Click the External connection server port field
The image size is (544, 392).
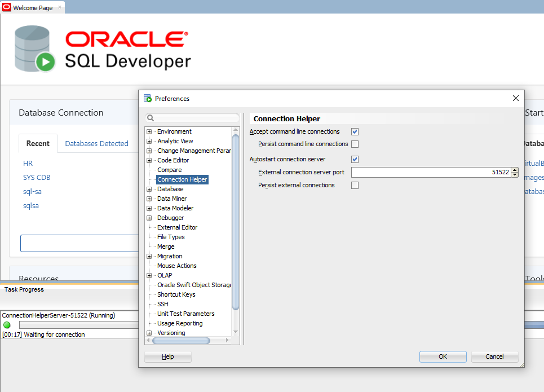431,172
